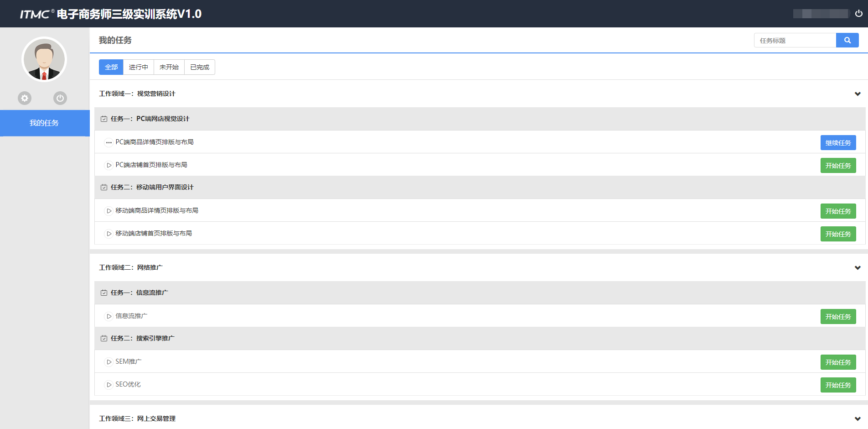Open settings gear under the avatar

tap(25, 98)
